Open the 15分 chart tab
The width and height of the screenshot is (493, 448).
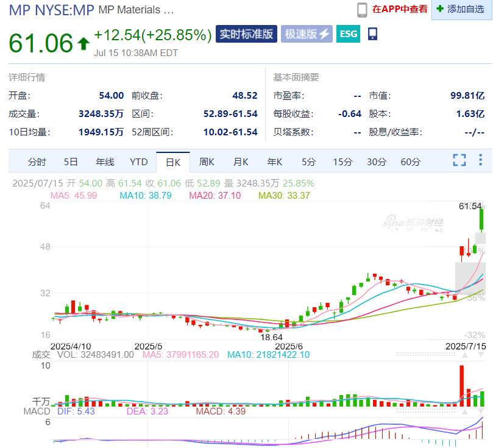[x=342, y=162]
